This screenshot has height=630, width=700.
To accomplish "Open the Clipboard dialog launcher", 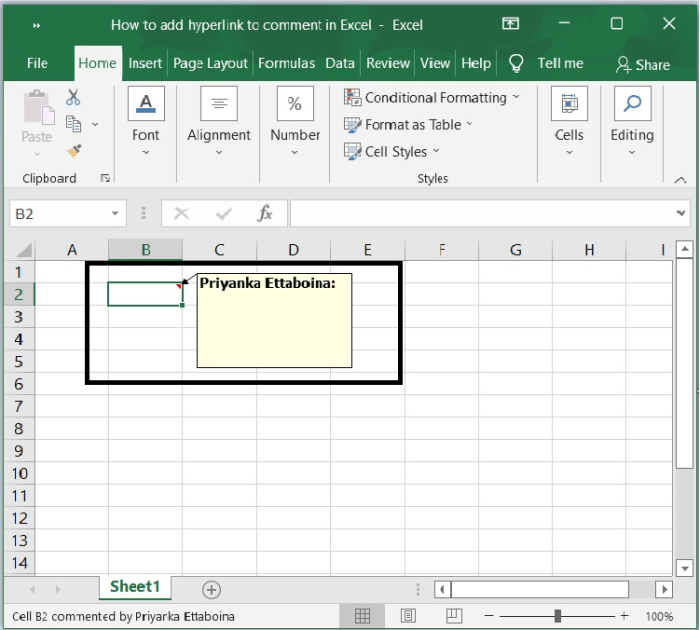I will click(x=105, y=178).
